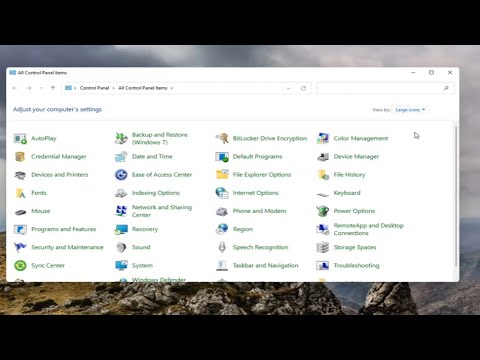Go up one level with the Up arrow
The image size is (480, 360).
pos(53,88)
